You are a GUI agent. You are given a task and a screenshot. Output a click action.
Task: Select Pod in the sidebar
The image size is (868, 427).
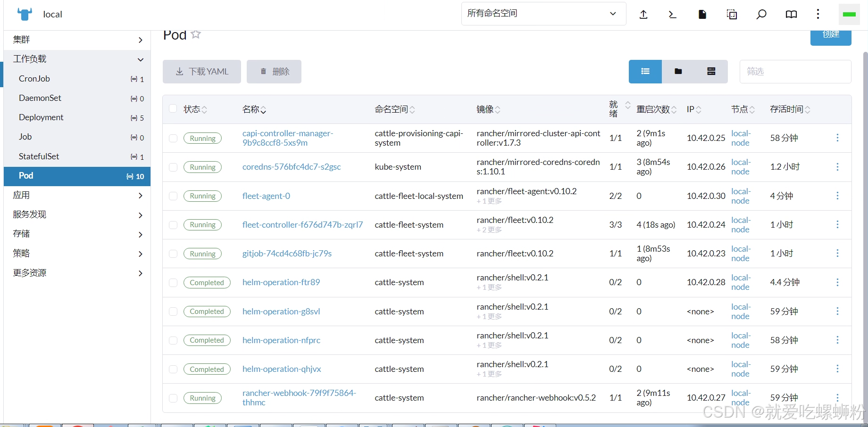click(x=77, y=176)
